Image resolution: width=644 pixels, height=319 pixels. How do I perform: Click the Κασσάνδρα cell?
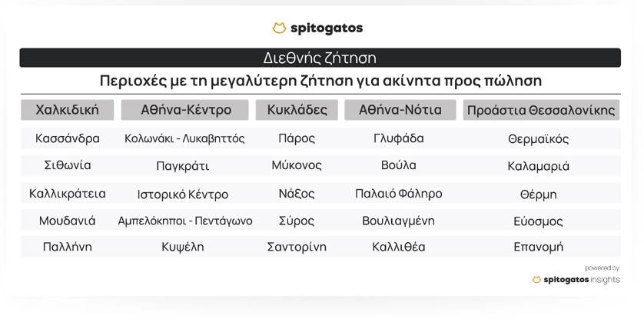(x=68, y=139)
